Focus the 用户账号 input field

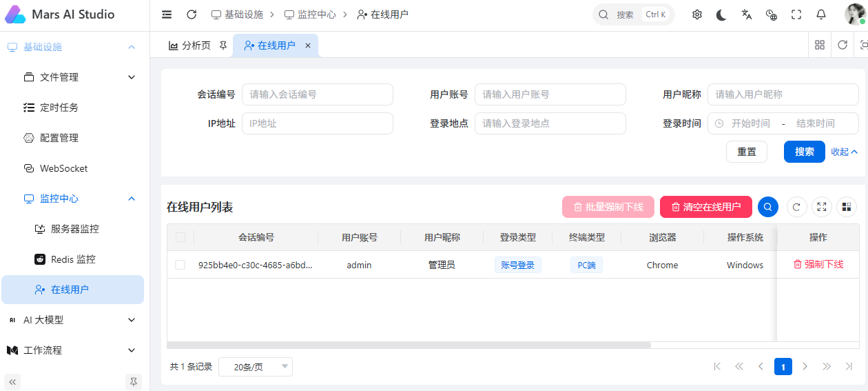point(550,94)
